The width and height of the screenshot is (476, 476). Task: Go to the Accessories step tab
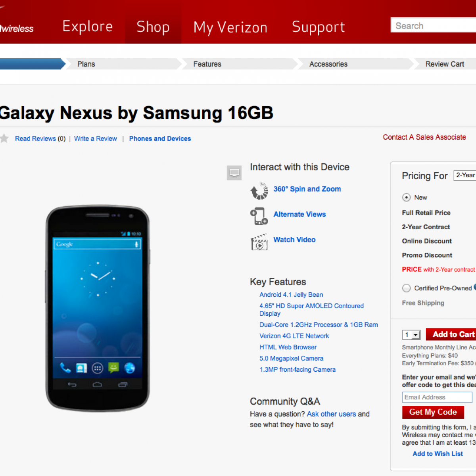click(328, 64)
